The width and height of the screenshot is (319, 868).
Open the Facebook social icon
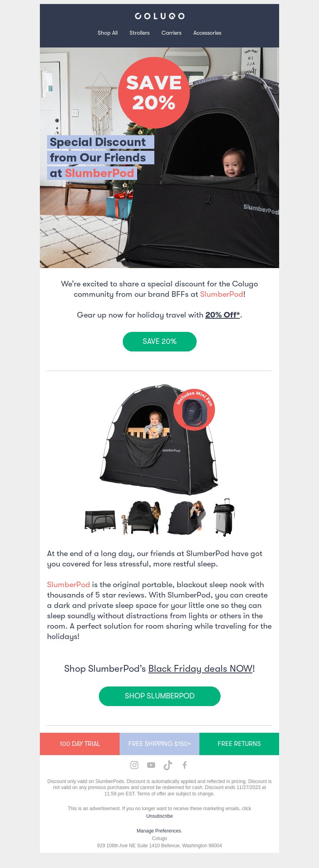coord(185,765)
